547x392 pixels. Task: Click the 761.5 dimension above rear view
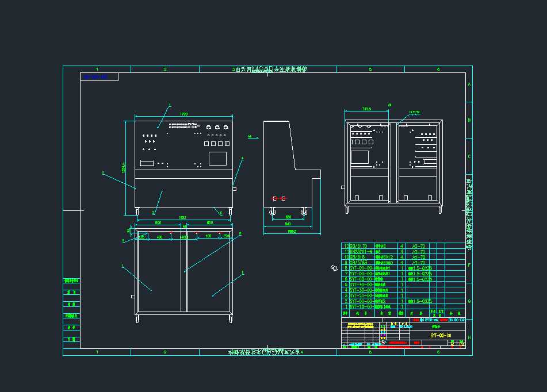366,108
